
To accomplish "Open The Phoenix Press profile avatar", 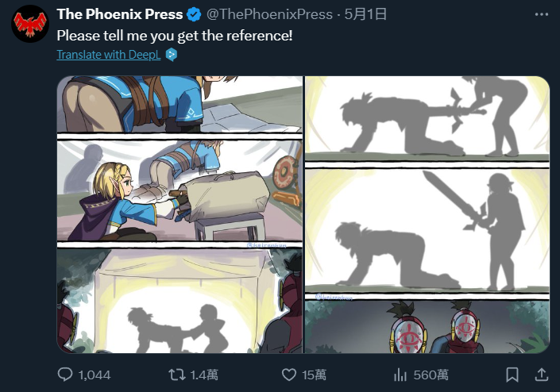I will [30, 24].
